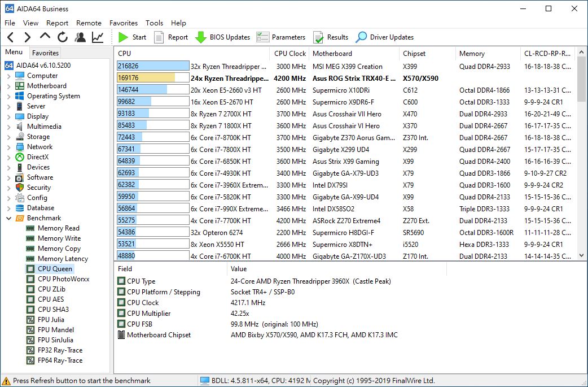Sort by the Chipset column header
The height and width of the screenshot is (387, 588).
point(427,53)
